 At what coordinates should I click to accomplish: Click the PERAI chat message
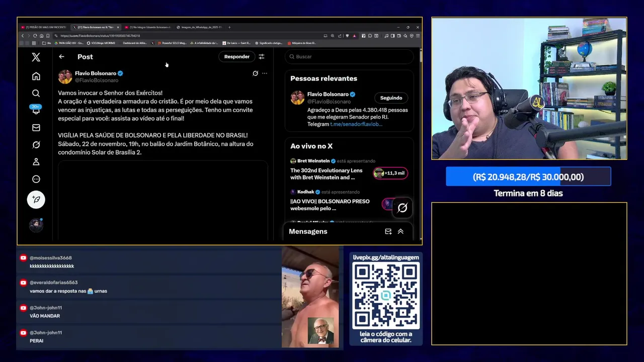(36, 341)
